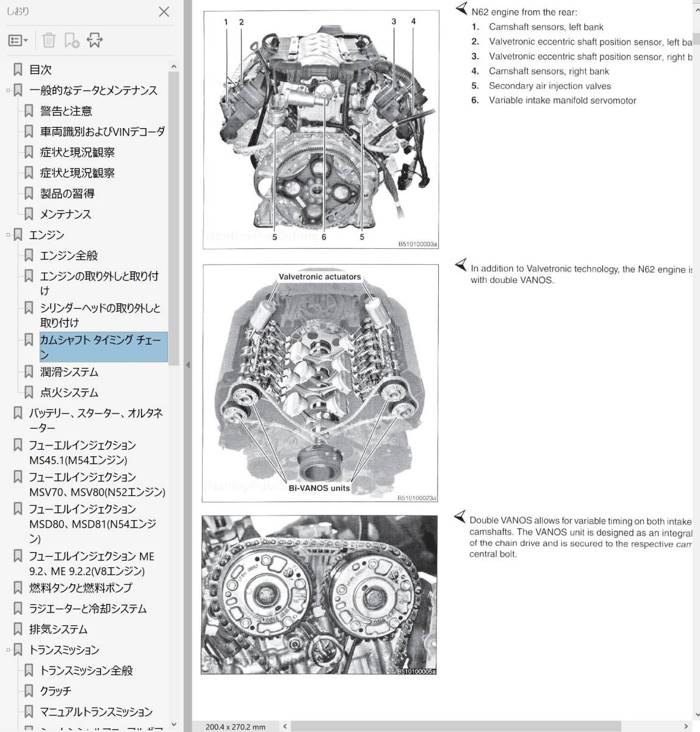Open バッテリー、スターター、オルタネーター bookmark

pos(96,420)
